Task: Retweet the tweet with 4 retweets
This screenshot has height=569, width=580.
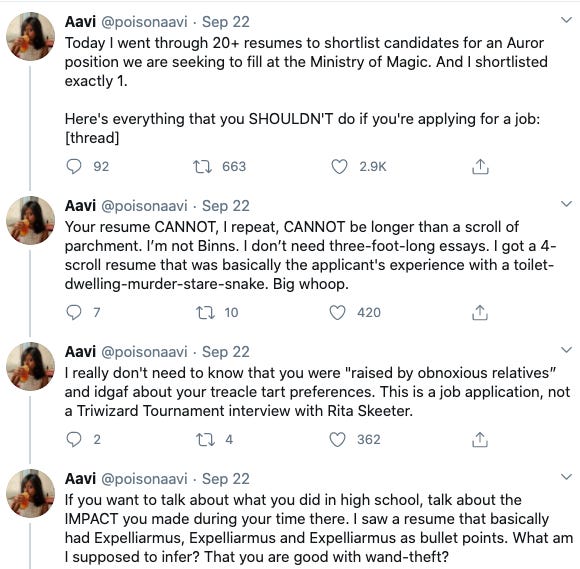Action: [x=205, y=440]
